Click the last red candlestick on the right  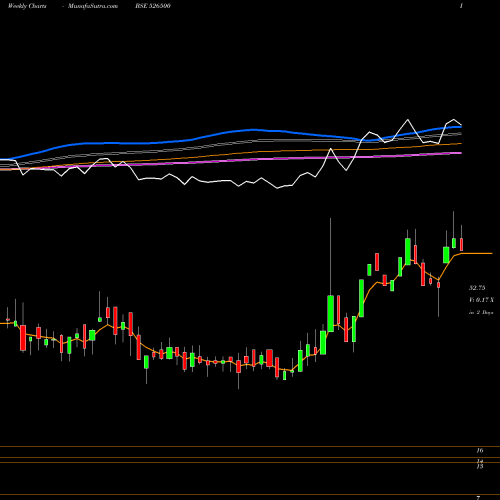[462, 244]
